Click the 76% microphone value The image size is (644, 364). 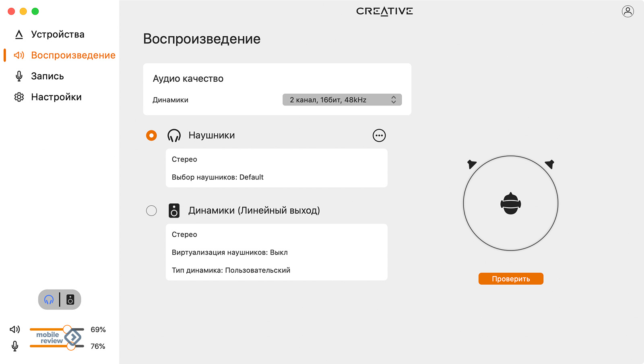coord(98,346)
